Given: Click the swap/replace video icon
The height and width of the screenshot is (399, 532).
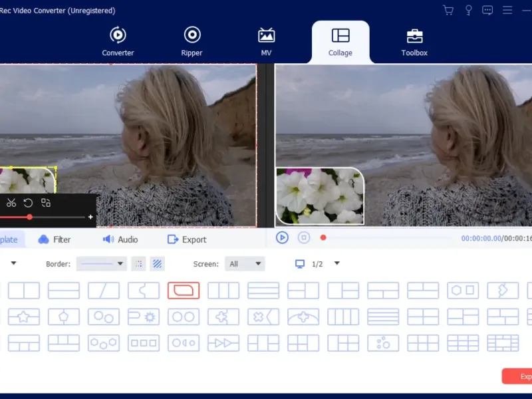Looking at the screenshot, I should click(46, 203).
